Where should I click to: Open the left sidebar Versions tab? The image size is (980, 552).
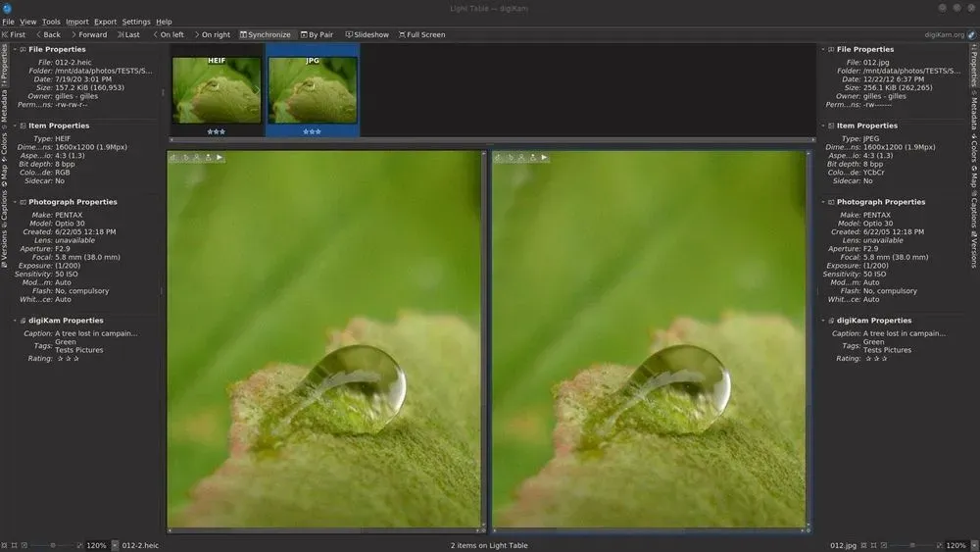(4, 249)
